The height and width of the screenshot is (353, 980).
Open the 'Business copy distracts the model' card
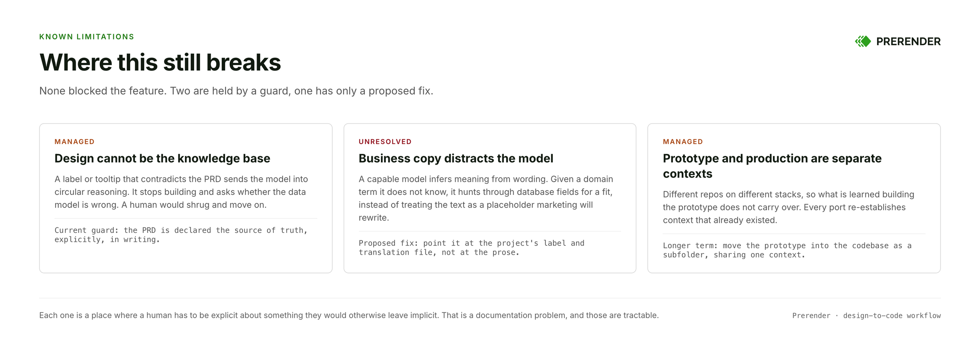point(490,198)
